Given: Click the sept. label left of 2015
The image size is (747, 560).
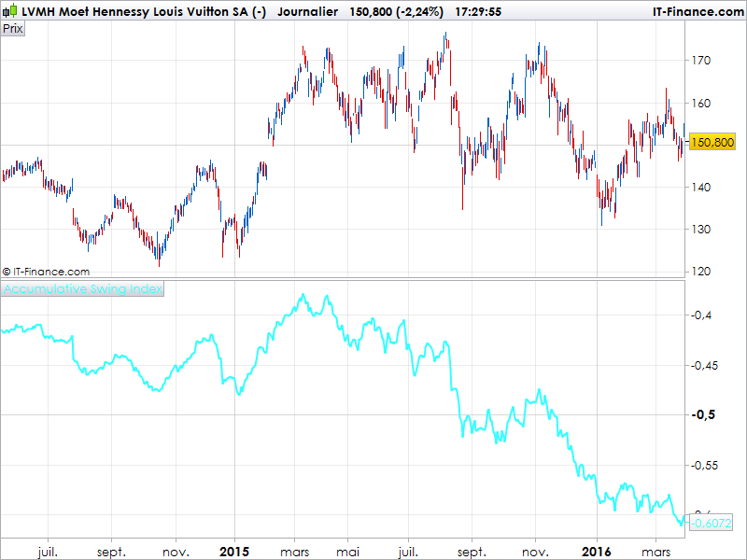Looking at the screenshot, I should [111, 553].
